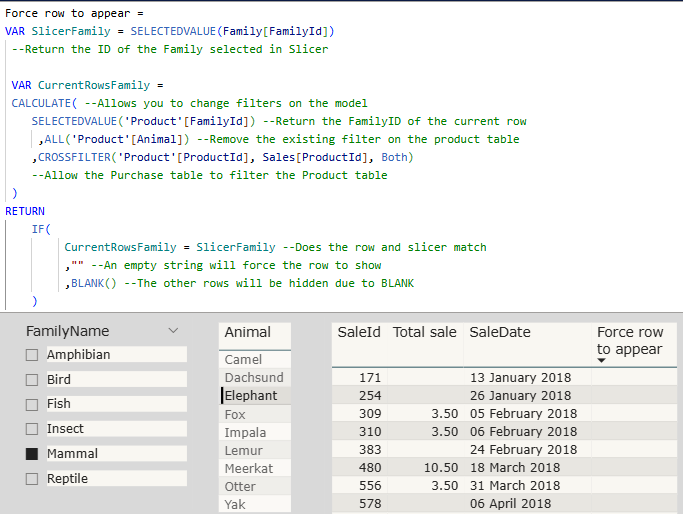Image resolution: width=683 pixels, height=514 pixels.
Task: Check the Insect family checkbox
Action: 32,429
